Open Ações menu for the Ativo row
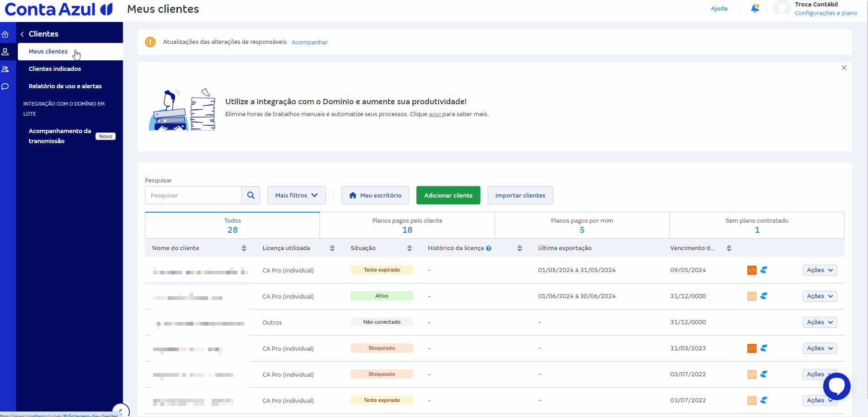Screen dimensions: 868x417 tap(820, 296)
